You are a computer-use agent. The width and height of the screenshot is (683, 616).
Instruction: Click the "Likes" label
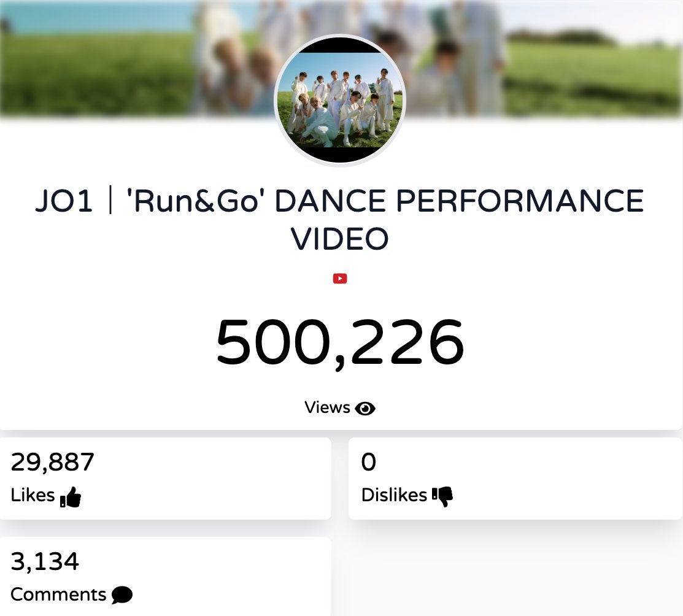pyautogui.click(x=33, y=495)
